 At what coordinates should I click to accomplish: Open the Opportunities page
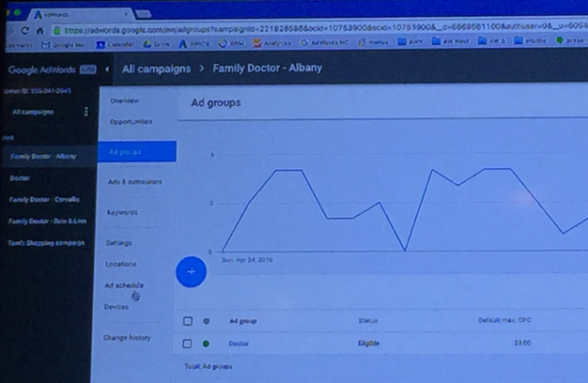(x=131, y=122)
